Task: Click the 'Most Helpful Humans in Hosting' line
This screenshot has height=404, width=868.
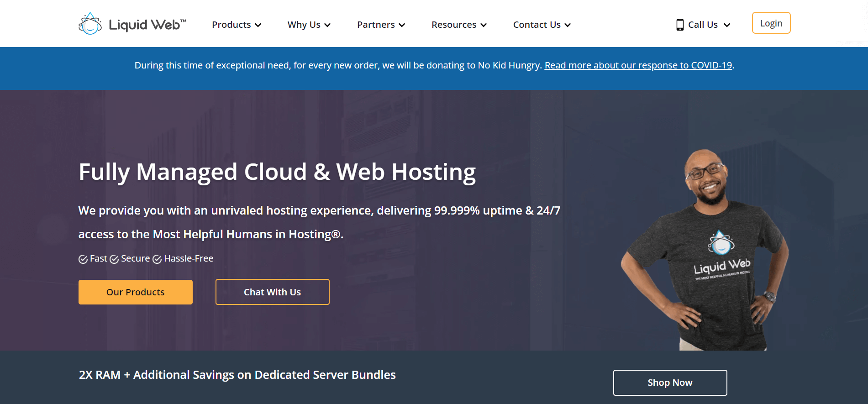Action: click(x=211, y=234)
